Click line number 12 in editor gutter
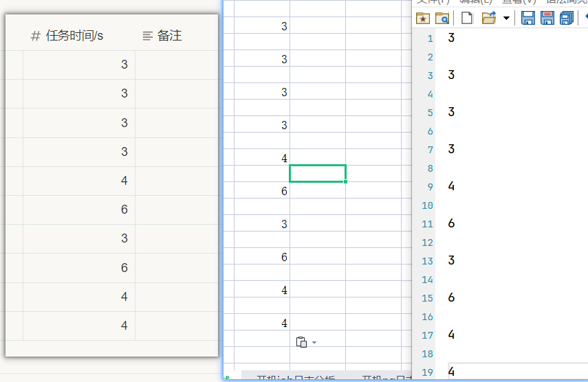Viewport: 588px width, 382px height. click(428, 243)
